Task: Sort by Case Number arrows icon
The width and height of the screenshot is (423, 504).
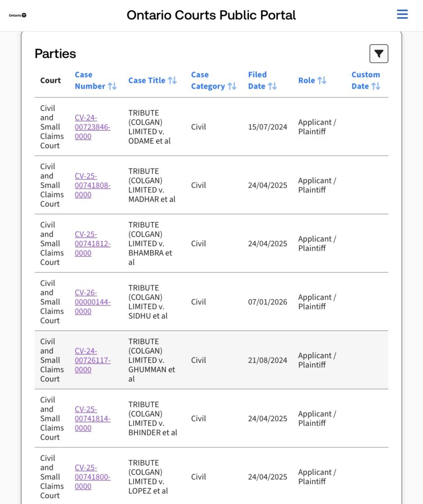Action: click(112, 86)
